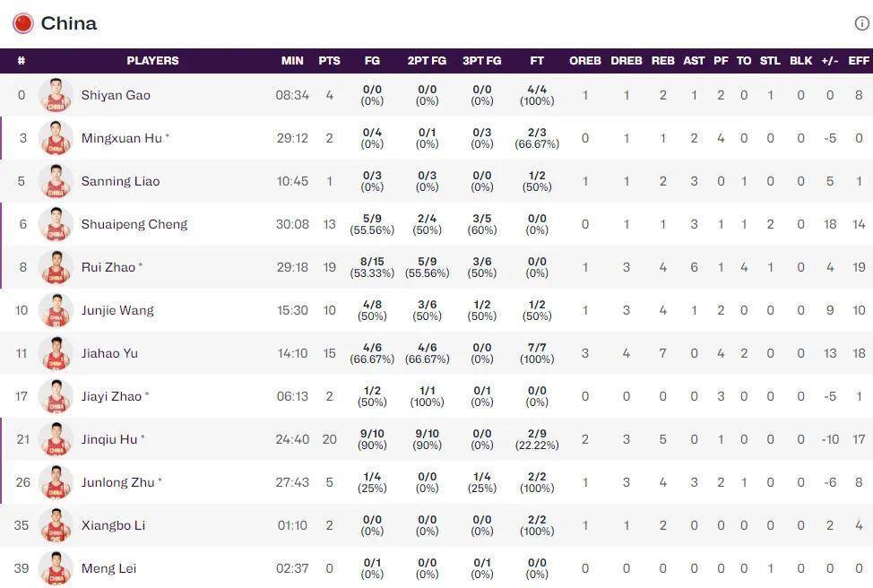The height and width of the screenshot is (588, 873).
Task: Click the REB column header
Action: [x=663, y=61]
